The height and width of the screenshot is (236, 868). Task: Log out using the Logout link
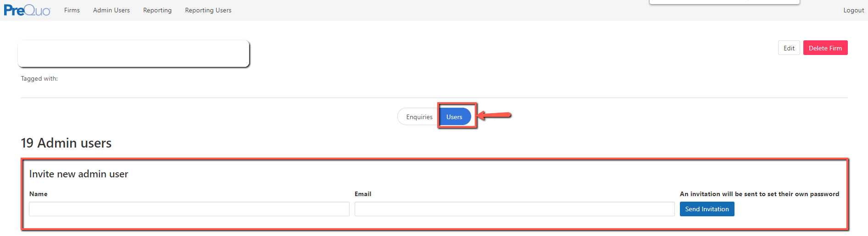pos(853,10)
